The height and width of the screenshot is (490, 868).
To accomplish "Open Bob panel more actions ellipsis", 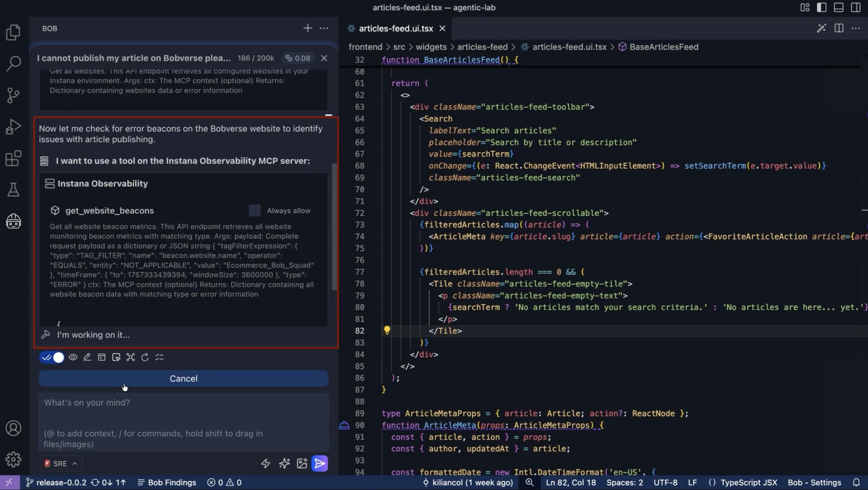I will pyautogui.click(x=324, y=28).
